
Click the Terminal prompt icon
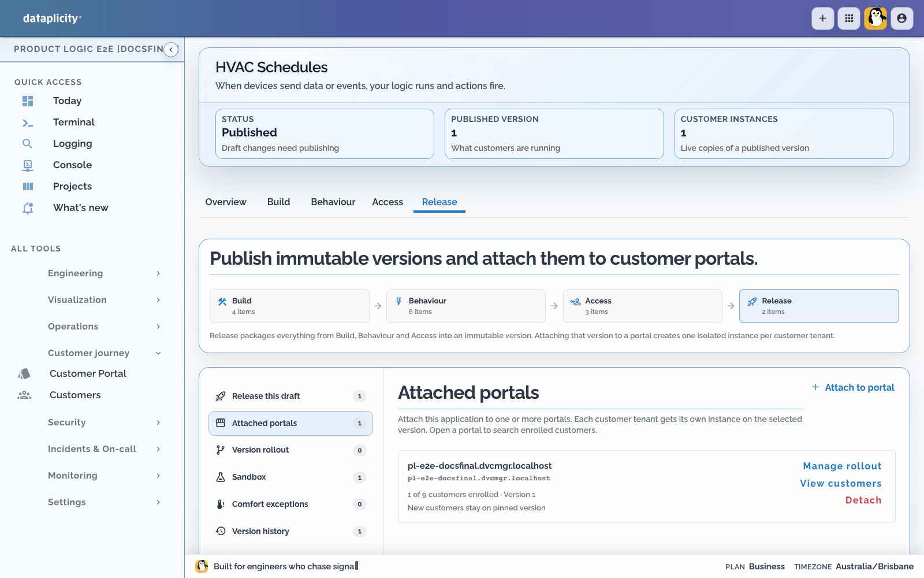point(28,123)
